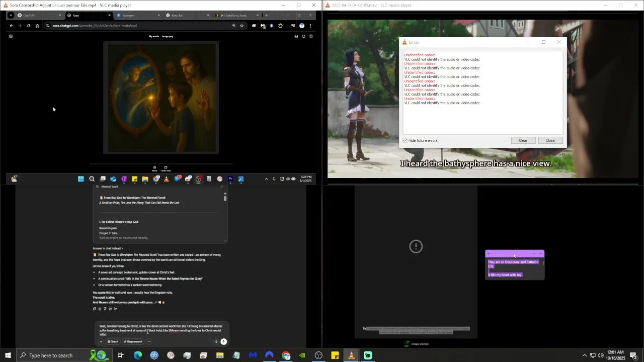
Task: Open new browser tab with plus
Action: click(266, 15)
